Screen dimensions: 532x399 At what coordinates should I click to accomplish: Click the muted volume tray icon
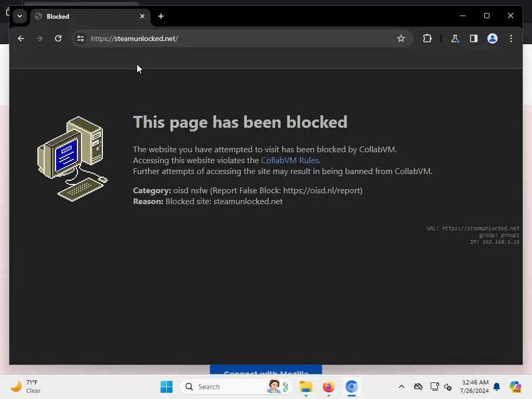pos(448,387)
